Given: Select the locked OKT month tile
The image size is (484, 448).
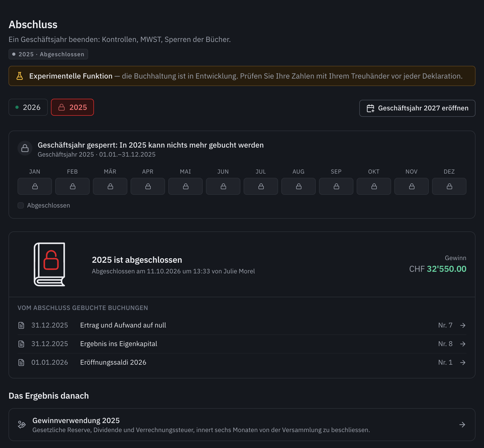Looking at the screenshot, I should pos(374,186).
